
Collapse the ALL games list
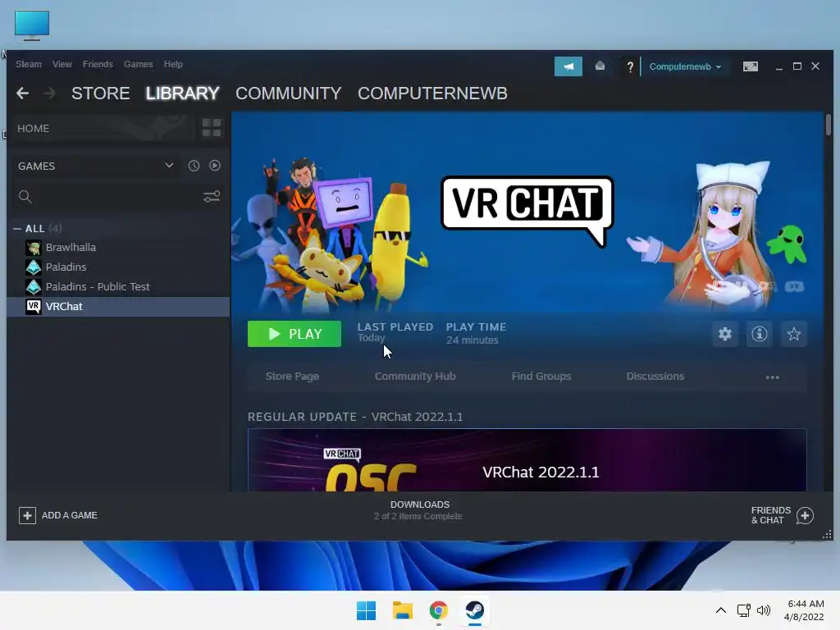point(17,229)
